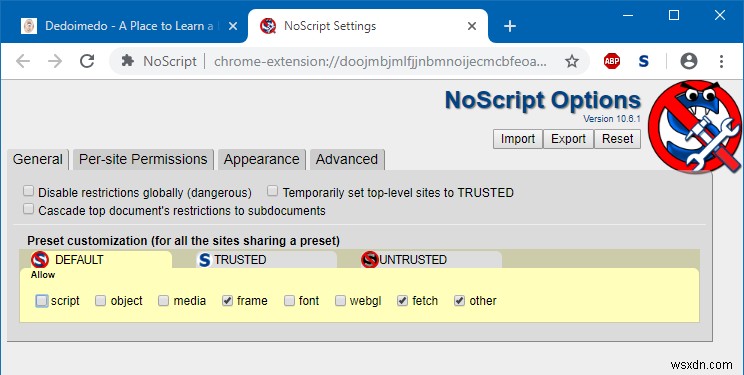Go back to the previous page
744x375 pixels.
23,61
